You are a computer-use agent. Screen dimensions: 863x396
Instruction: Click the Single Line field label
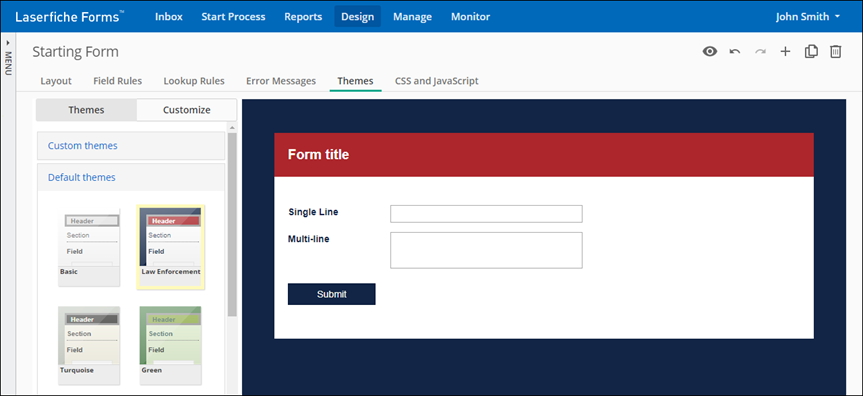point(313,211)
